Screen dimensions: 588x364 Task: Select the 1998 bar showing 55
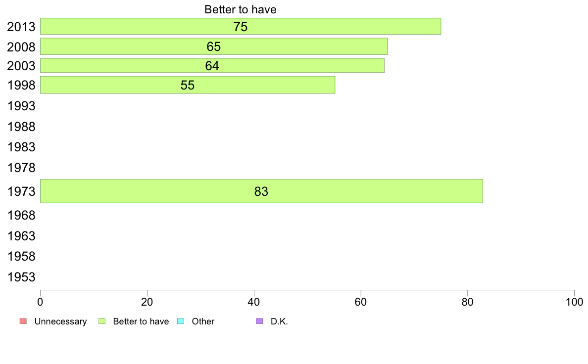pyautogui.click(x=188, y=85)
